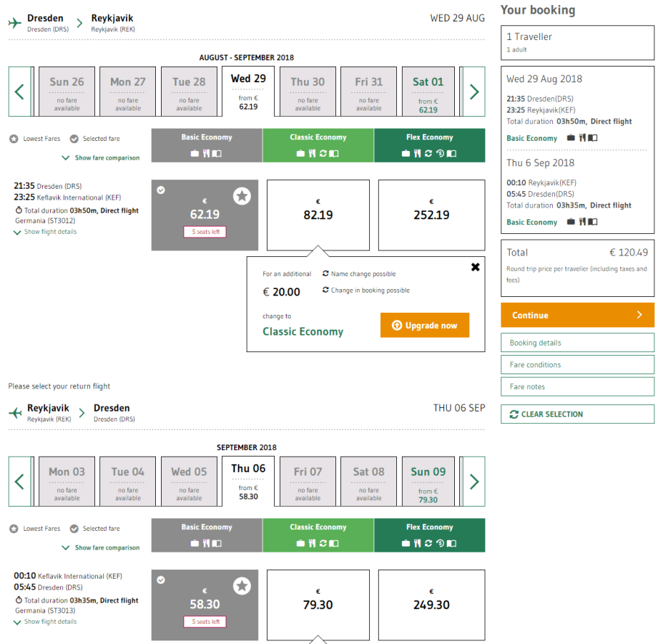Viewport: 658px width, 644px height.
Task: Select Sat 01 outbound date tab
Action: point(428,92)
